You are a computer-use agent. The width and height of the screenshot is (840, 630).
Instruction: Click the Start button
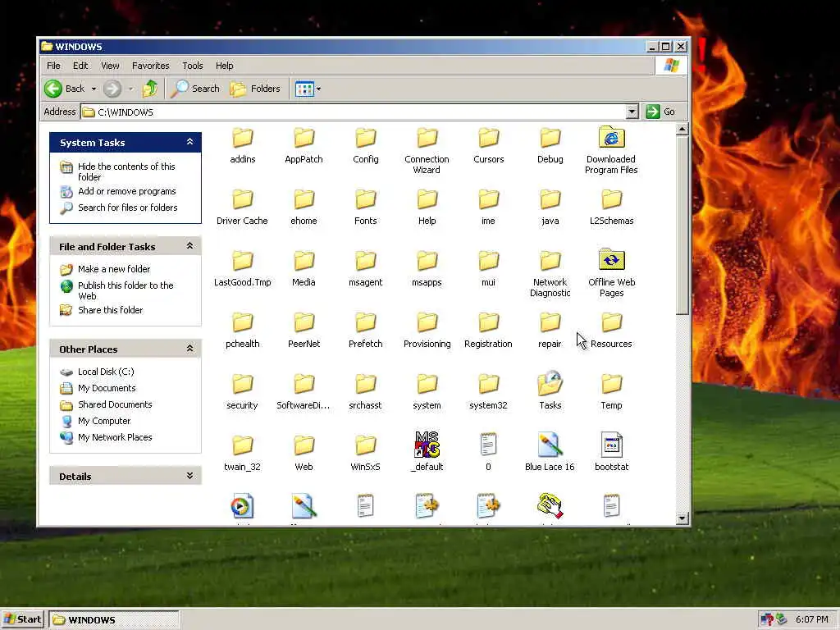(22, 619)
